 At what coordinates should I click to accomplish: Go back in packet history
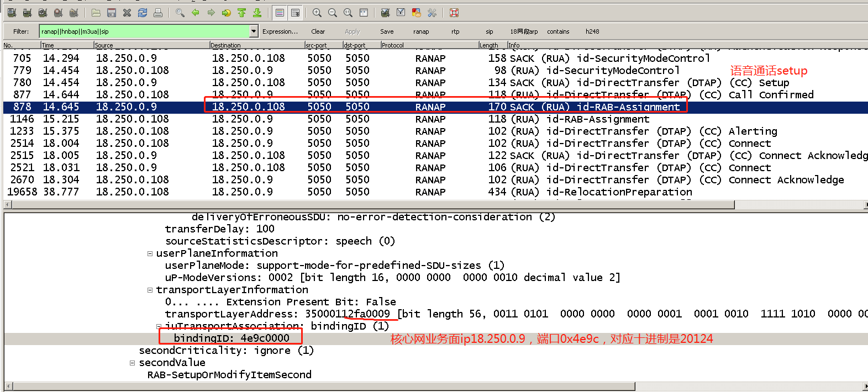click(196, 13)
